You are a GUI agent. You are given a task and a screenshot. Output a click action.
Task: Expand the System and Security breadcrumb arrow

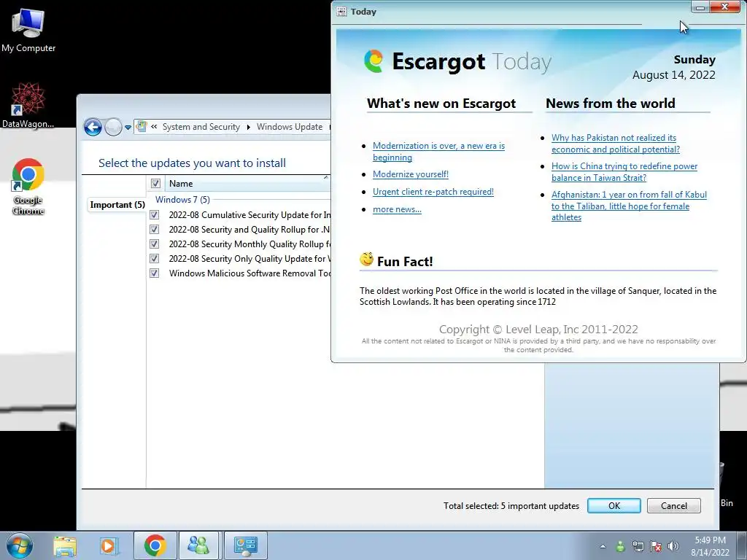click(248, 127)
